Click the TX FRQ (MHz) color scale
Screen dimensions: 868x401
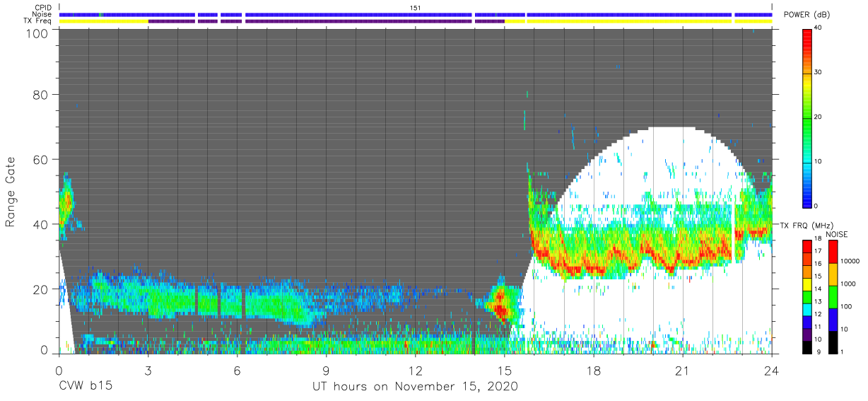click(807, 296)
